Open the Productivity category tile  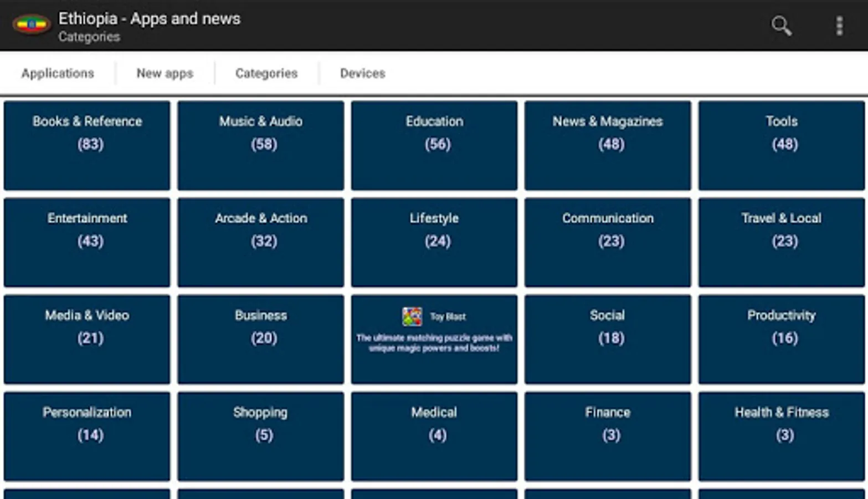click(782, 339)
